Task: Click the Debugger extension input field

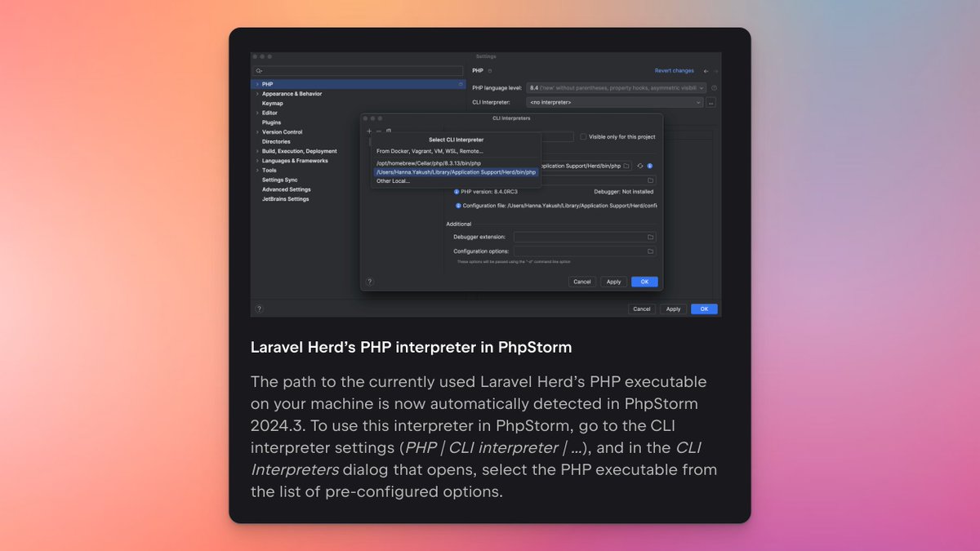Action: pos(584,237)
